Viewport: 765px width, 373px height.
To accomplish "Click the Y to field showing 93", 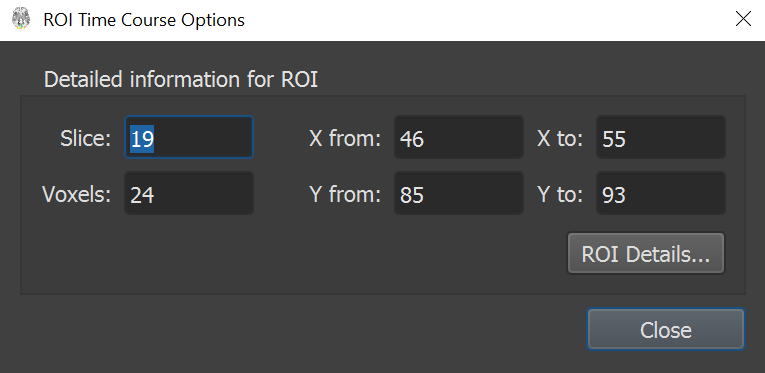I will 661,194.
